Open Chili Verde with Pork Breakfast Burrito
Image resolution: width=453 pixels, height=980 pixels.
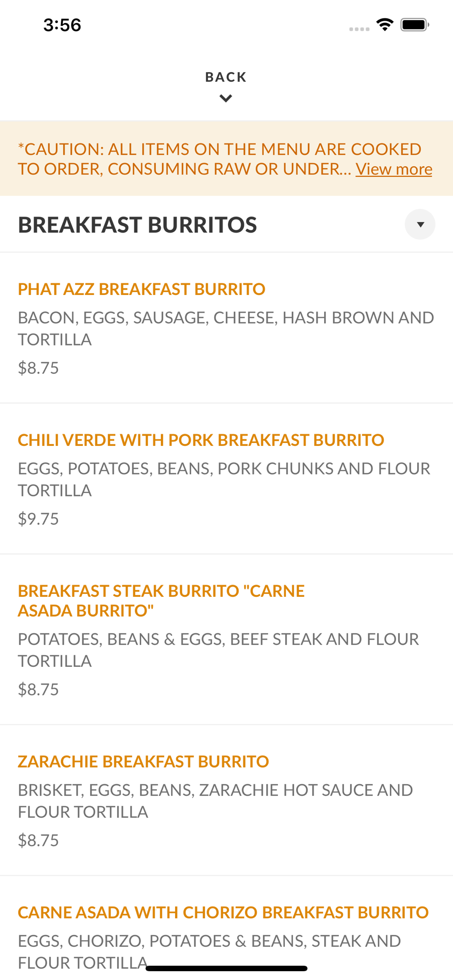pyautogui.click(x=201, y=440)
